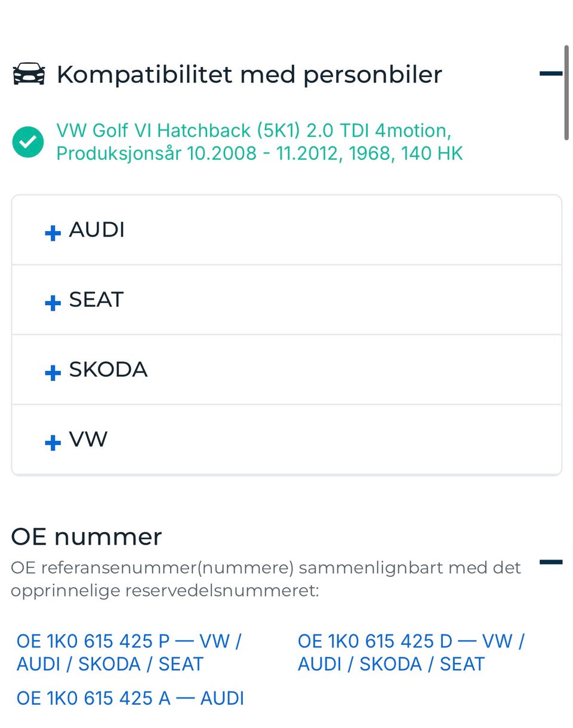
Task: Collapse the Kompatibilitet med personbiler section
Action: click(x=550, y=74)
